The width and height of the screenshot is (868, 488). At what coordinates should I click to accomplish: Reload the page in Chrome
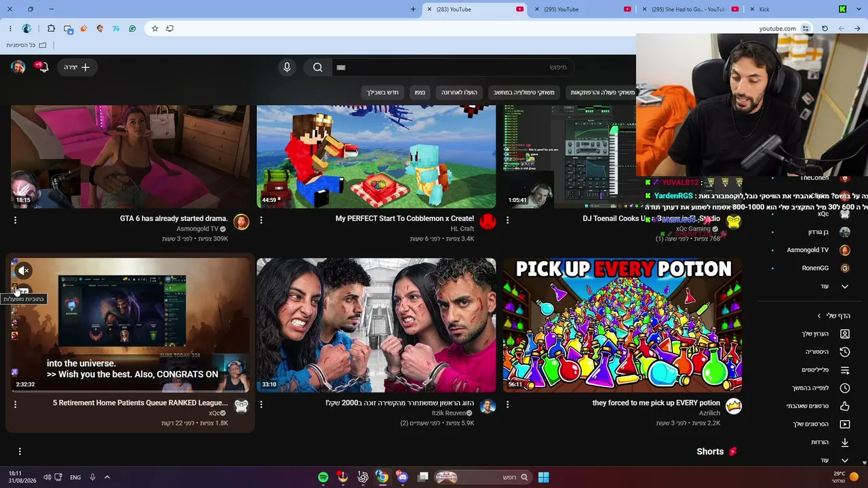825,28
